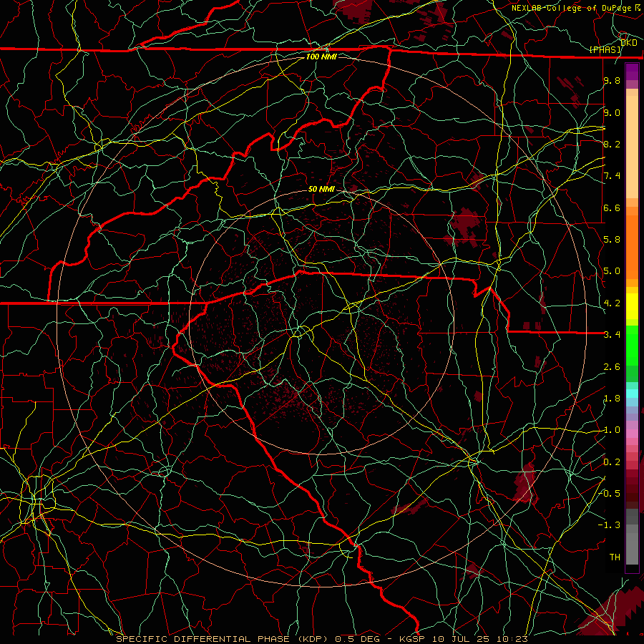Click the 5.8 scale value
This screenshot has width=644, height=644.
coord(612,240)
